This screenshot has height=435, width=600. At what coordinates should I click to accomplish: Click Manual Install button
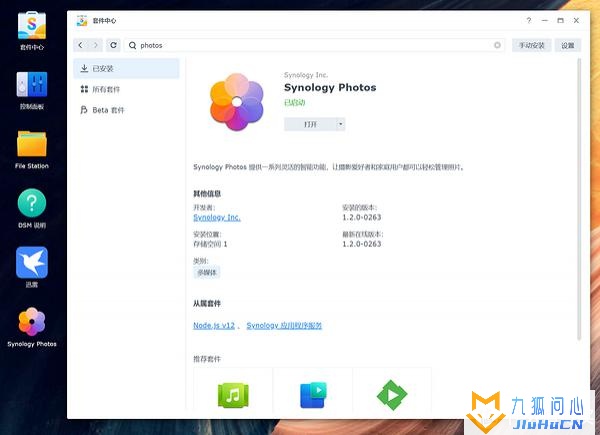point(532,45)
